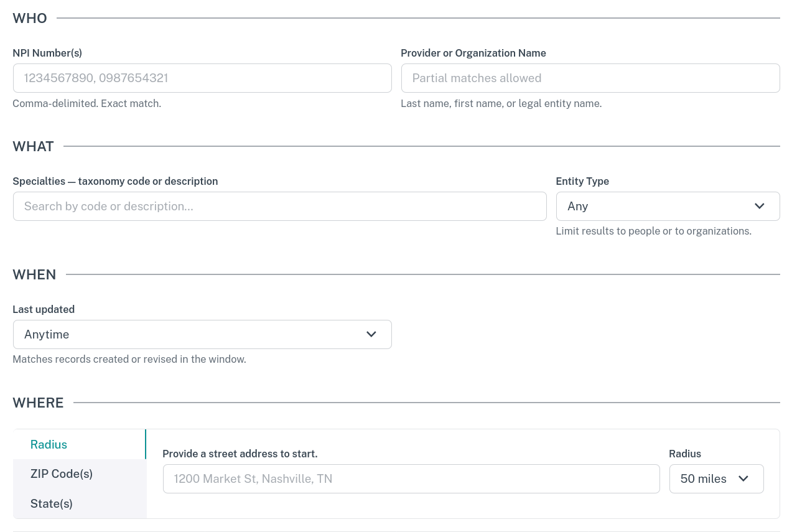Click the 'Comma-delimited. Exact match.' hint text

tap(87, 103)
